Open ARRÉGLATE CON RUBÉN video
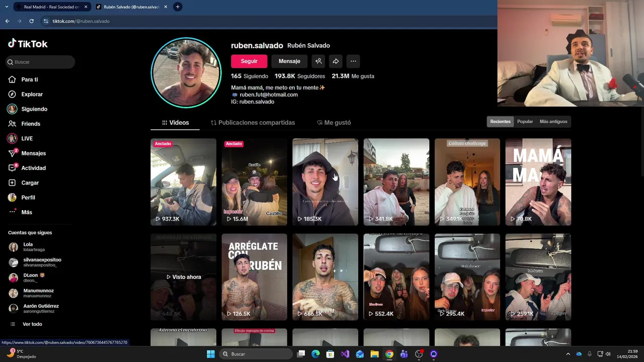Image resolution: width=644 pixels, height=362 pixels. pyautogui.click(x=254, y=277)
